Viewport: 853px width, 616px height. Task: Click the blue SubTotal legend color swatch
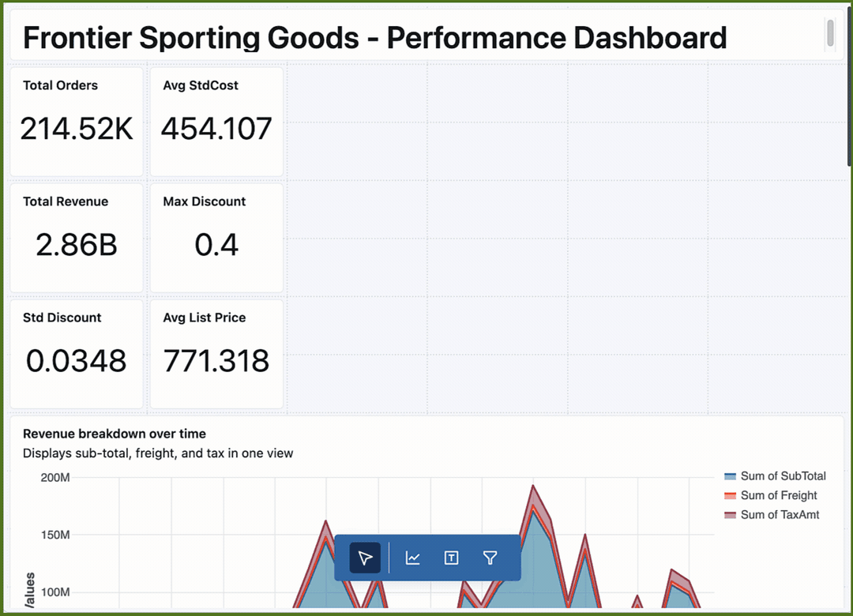pos(730,476)
